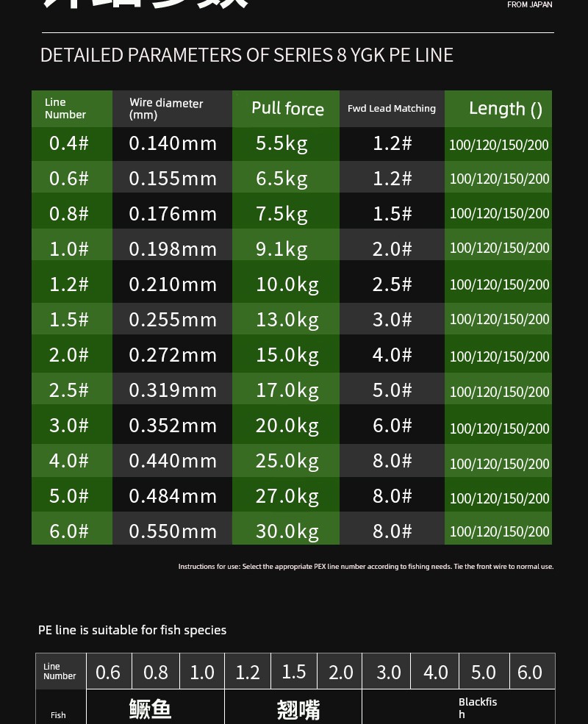
Task: Select the 翘嘴 fish species cell
Action: (x=298, y=709)
